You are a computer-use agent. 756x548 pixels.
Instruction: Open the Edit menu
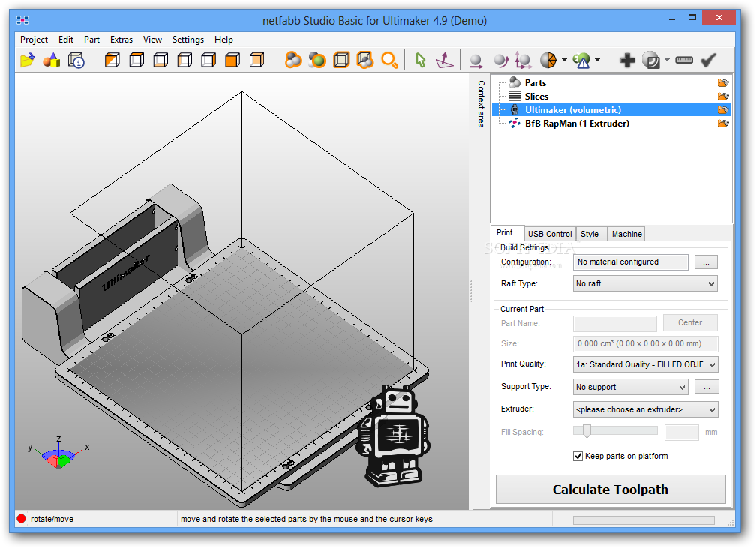(65, 40)
